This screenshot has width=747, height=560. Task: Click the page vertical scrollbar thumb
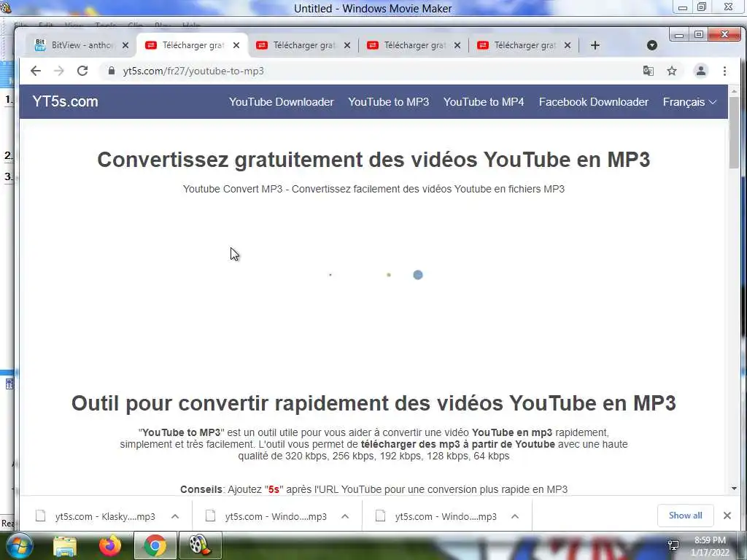[x=734, y=133]
